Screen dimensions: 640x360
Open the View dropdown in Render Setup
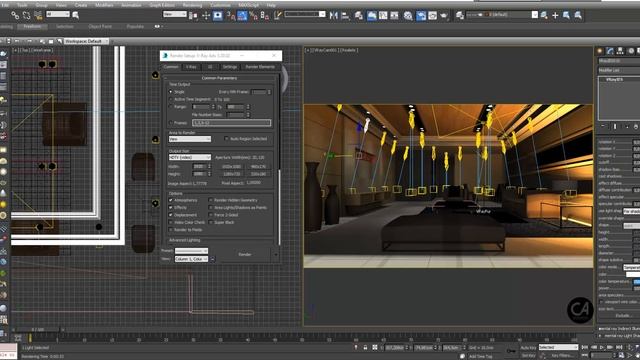pyautogui.click(x=191, y=259)
